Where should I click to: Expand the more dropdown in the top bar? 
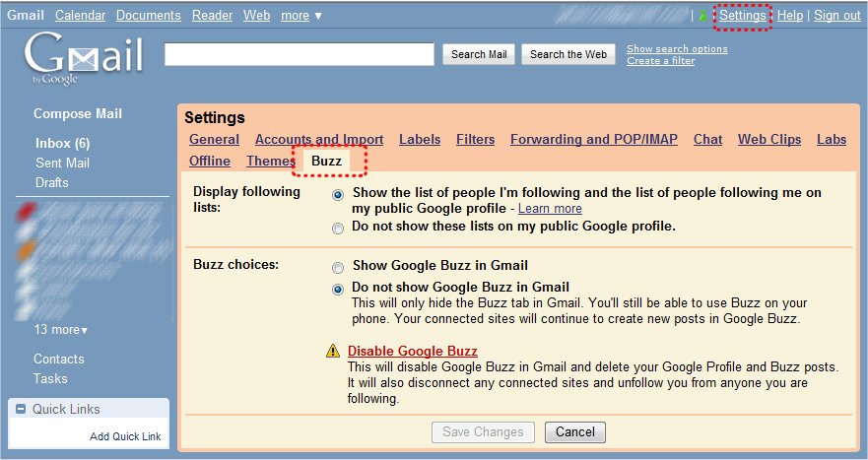coord(301,16)
